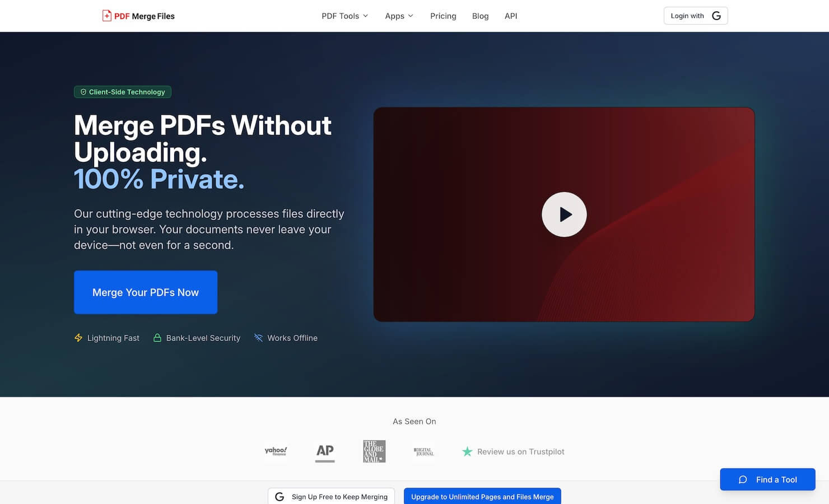Click the lock icon next to Bank-Level Security

point(157,338)
